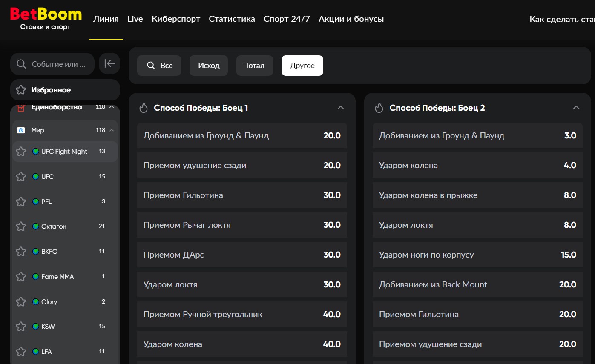The image size is (595, 364).
Task: Click the flame icon of Боец 2 market
Action: 379,108
